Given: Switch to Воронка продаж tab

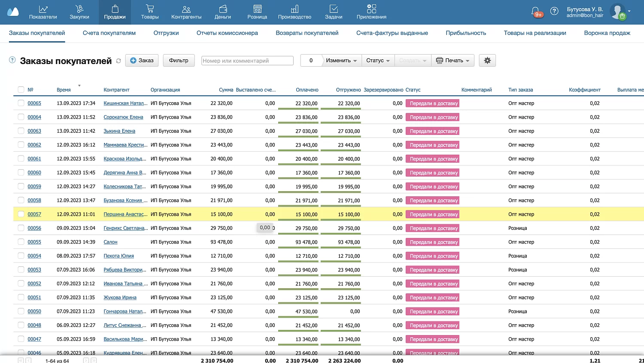Looking at the screenshot, I should pos(607,33).
